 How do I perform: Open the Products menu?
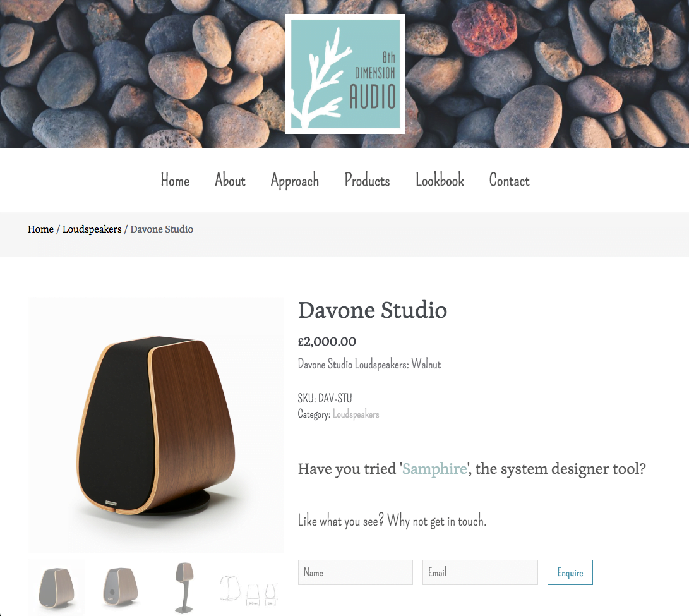[368, 180]
